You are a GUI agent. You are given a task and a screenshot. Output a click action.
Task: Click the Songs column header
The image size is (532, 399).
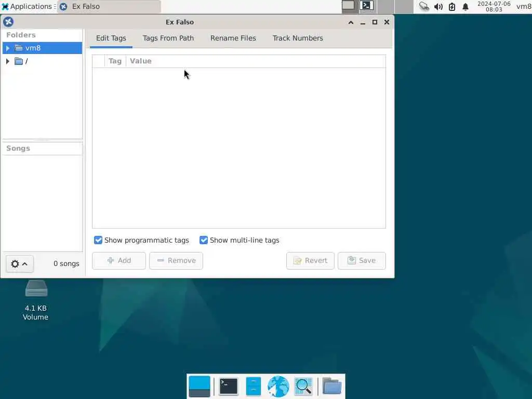42,148
